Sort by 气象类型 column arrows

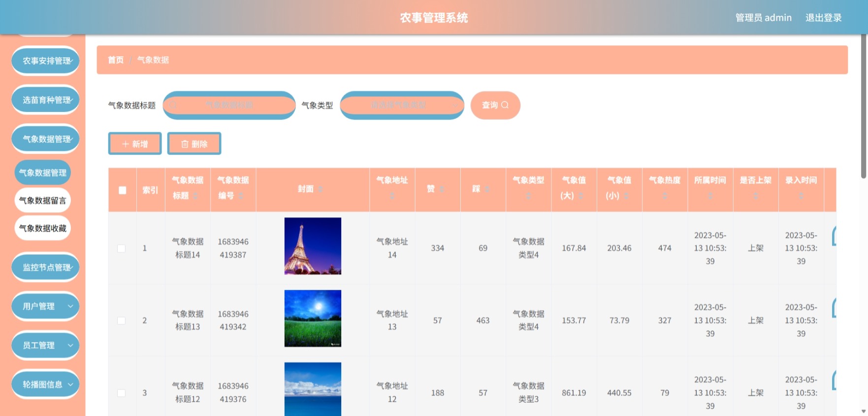click(x=528, y=196)
